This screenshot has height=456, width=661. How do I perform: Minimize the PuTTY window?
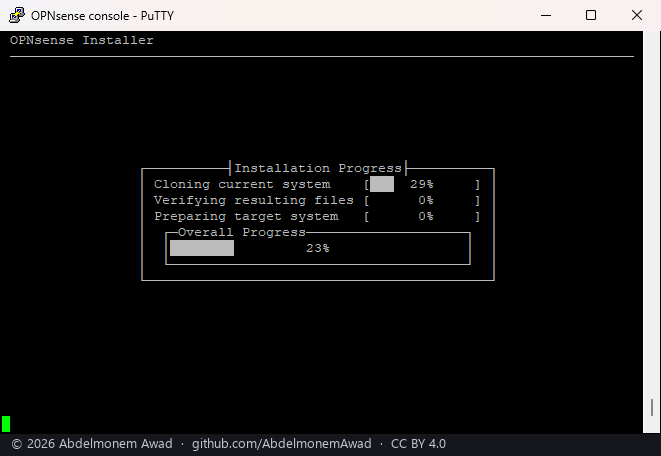point(546,16)
